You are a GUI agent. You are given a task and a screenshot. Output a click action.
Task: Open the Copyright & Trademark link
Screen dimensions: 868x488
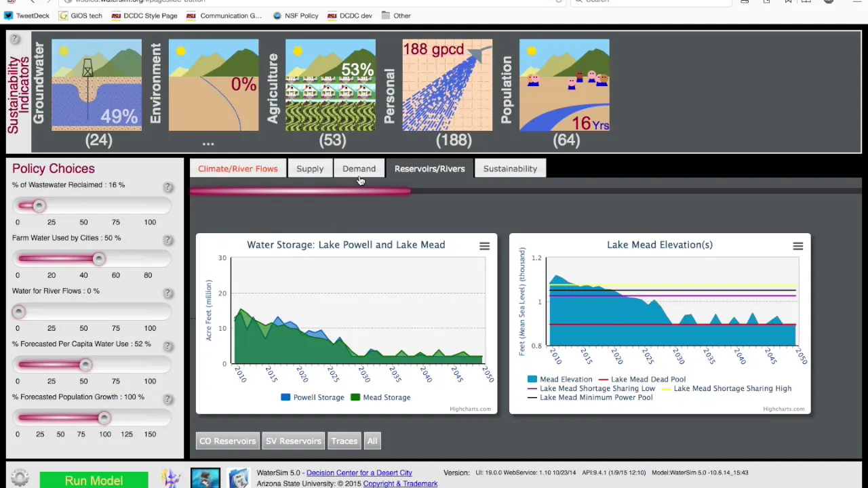[400, 483]
